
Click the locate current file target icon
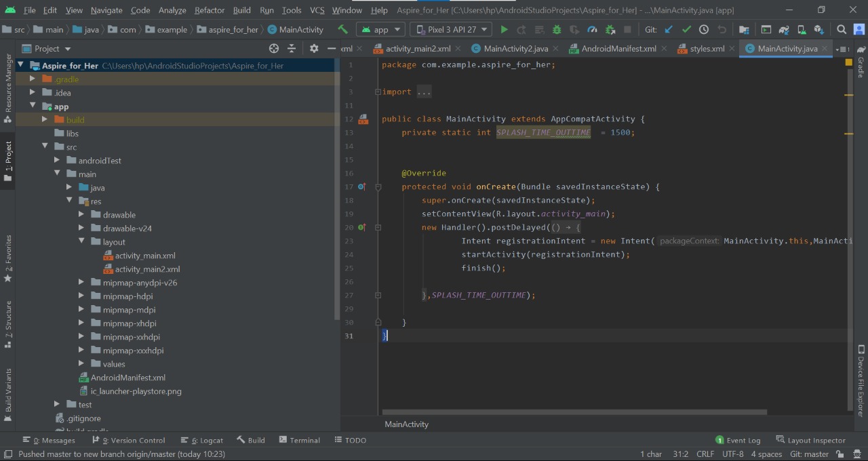click(x=274, y=49)
